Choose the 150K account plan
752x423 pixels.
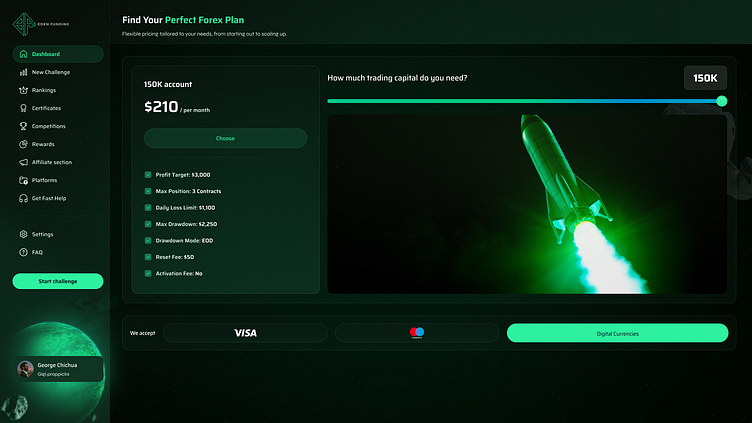coord(225,138)
